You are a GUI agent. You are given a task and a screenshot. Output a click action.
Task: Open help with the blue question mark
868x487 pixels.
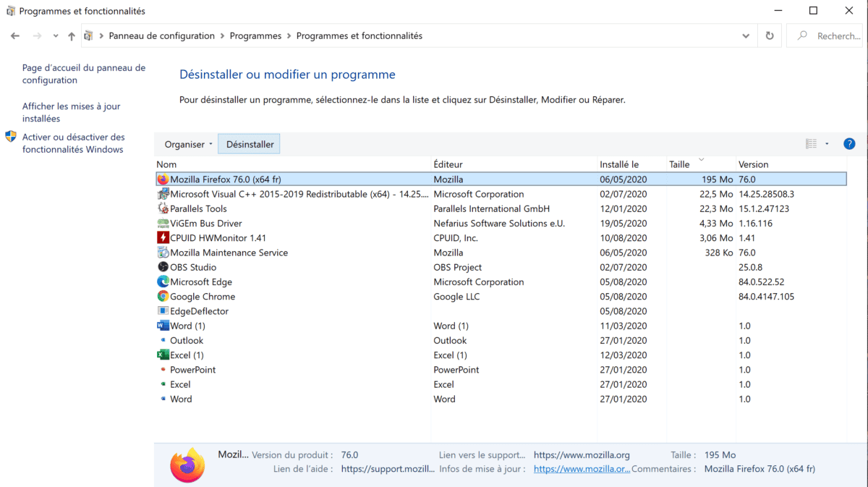[849, 144]
